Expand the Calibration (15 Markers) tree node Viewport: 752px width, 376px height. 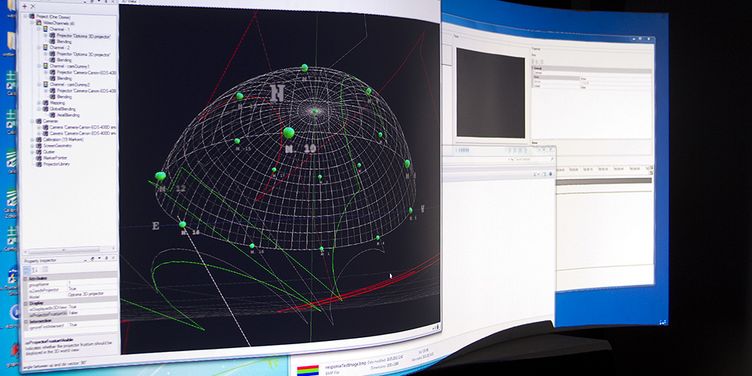click(x=32, y=140)
